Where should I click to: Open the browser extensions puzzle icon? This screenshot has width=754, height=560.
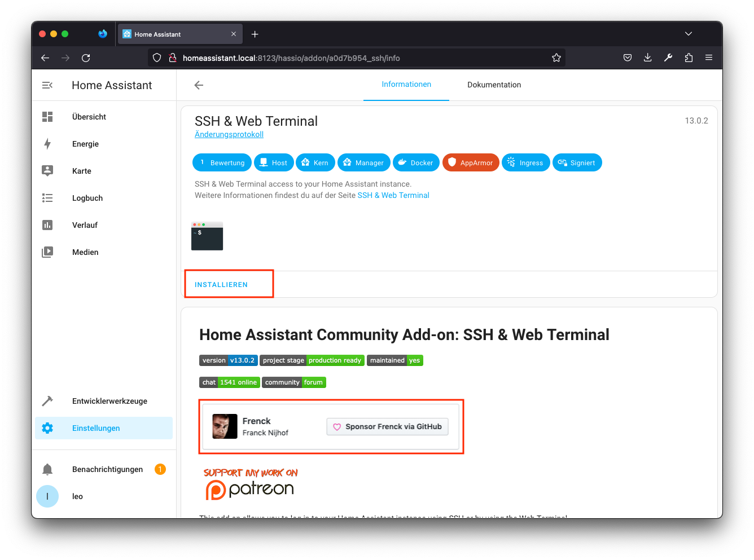tap(689, 58)
